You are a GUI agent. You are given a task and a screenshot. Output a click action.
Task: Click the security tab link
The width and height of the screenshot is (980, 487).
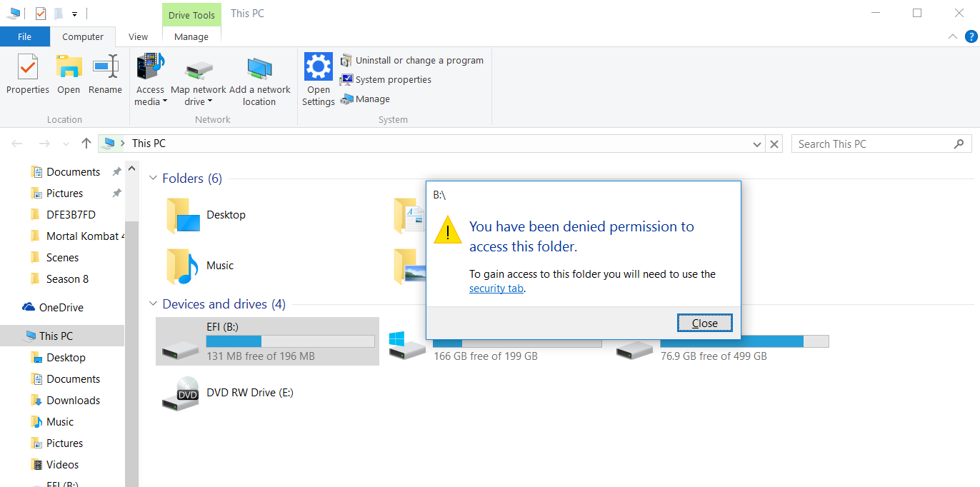pos(496,288)
